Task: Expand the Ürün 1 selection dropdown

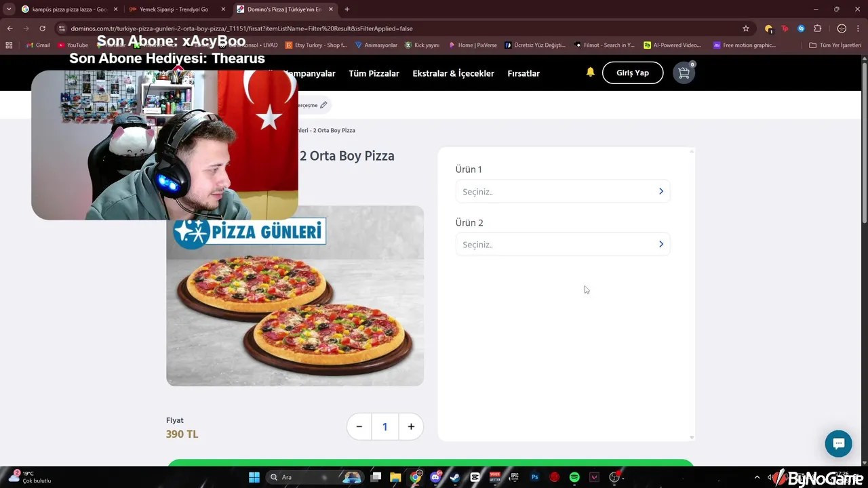Action: [563, 191]
